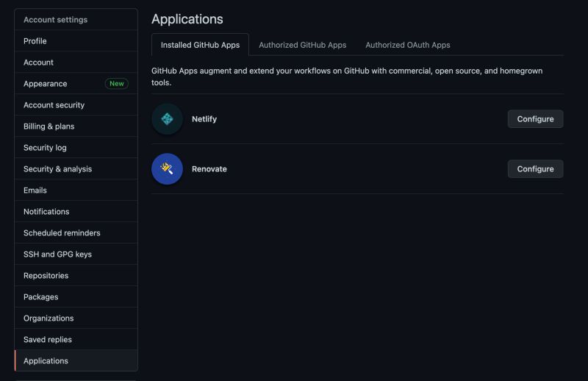588x381 pixels.
Task: View the Security log
Action: [x=45, y=148]
